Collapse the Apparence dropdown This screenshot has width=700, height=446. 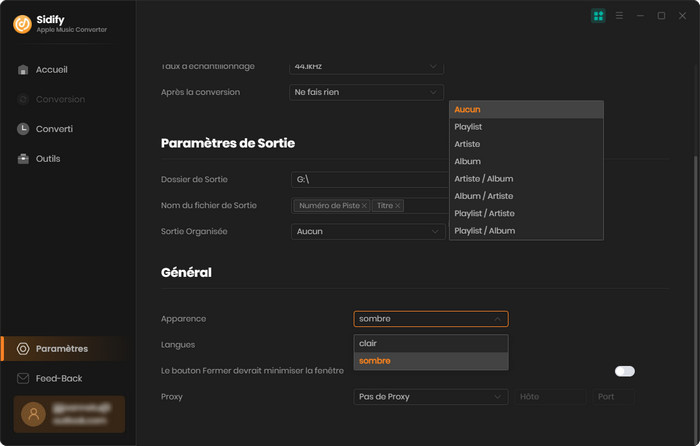click(497, 319)
